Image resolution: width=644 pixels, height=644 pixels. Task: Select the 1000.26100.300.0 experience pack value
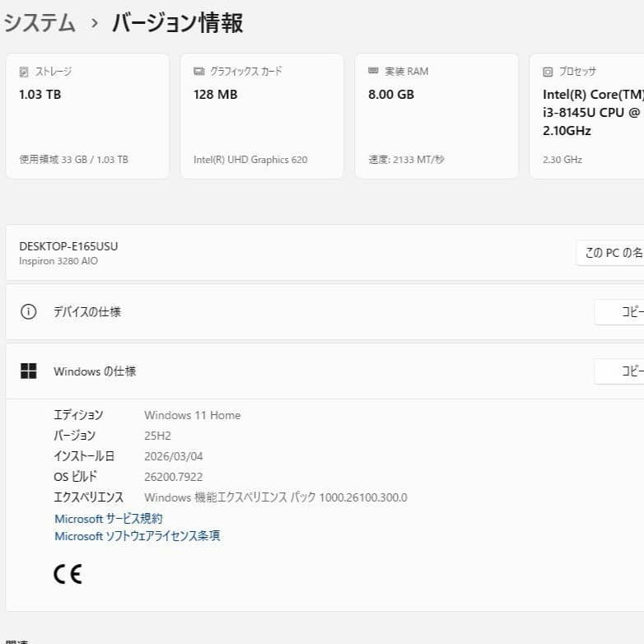click(x=363, y=497)
